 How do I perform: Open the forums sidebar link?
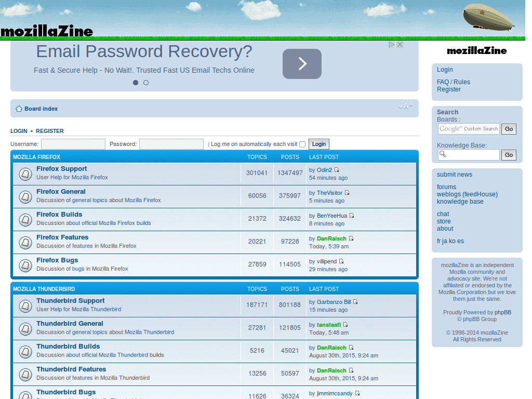pyautogui.click(x=446, y=187)
